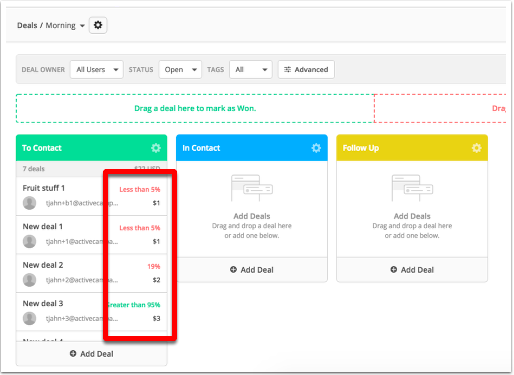
Task: Click the 19% win probability label
Action: 154,266
